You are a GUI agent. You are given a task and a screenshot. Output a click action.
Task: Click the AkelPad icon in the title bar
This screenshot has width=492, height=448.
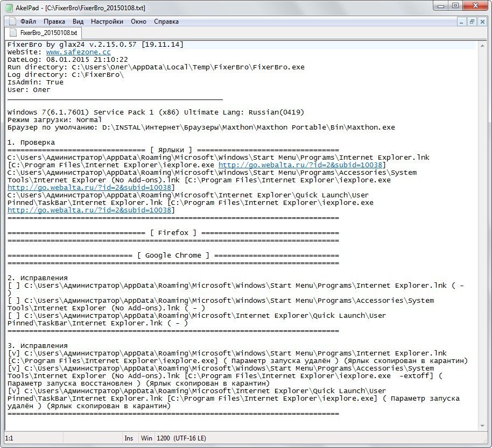pyautogui.click(x=10, y=8)
